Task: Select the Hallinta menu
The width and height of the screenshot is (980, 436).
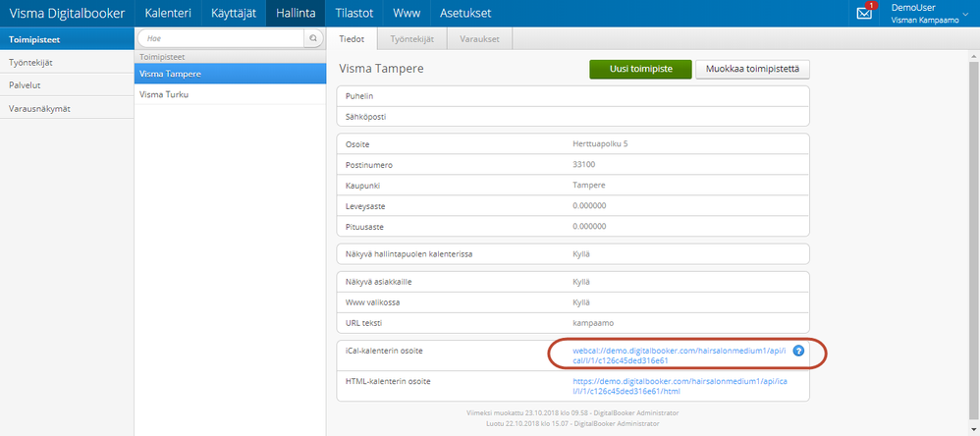Action: coord(296,13)
